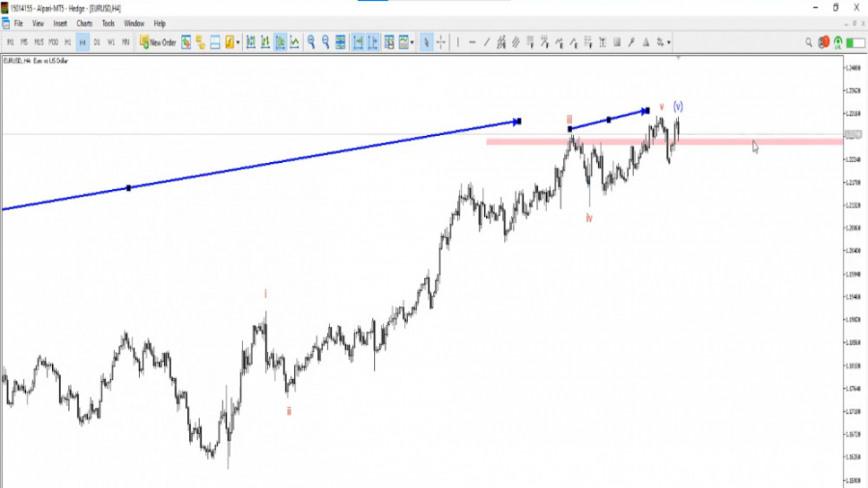Expand the templates dropdown arrow
Viewport: 868px width, 488px height.
[412, 42]
